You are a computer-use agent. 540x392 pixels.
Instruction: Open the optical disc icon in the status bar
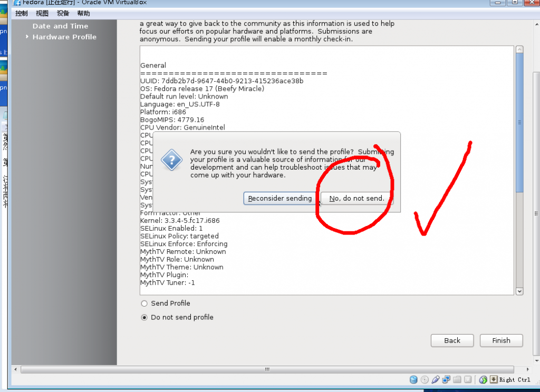tap(425, 379)
